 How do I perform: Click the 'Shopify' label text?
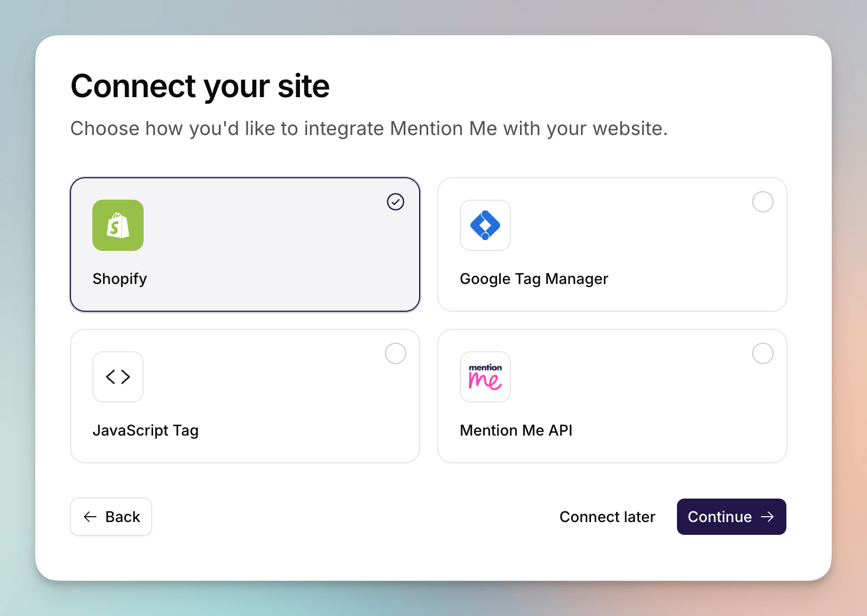pos(120,279)
